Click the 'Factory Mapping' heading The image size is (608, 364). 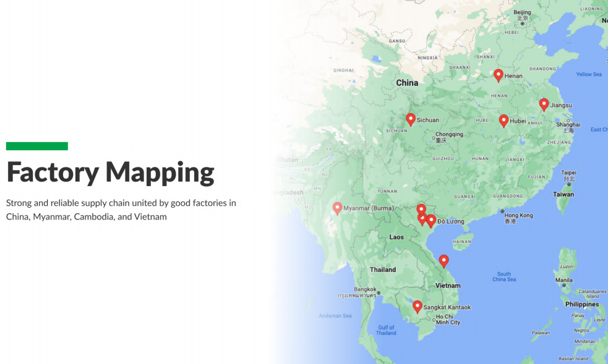[111, 172]
